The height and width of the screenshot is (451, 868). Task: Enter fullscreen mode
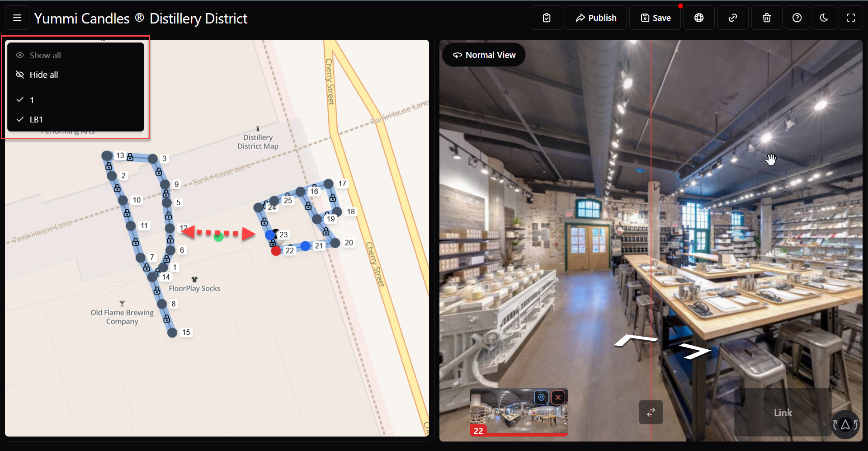click(851, 18)
